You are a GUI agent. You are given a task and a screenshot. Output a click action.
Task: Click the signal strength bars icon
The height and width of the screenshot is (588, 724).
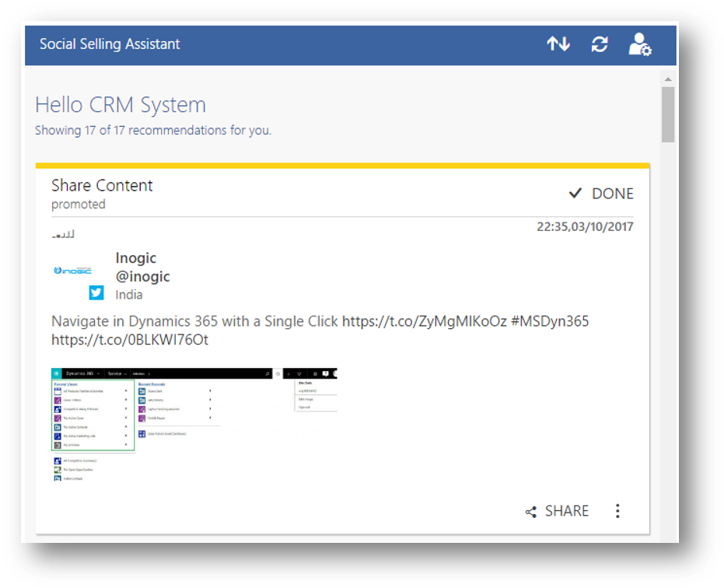[63, 234]
